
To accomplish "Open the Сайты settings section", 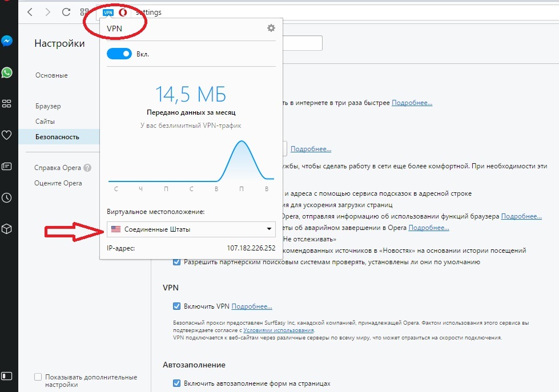I will pyautogui.click(x=45, y=122).
